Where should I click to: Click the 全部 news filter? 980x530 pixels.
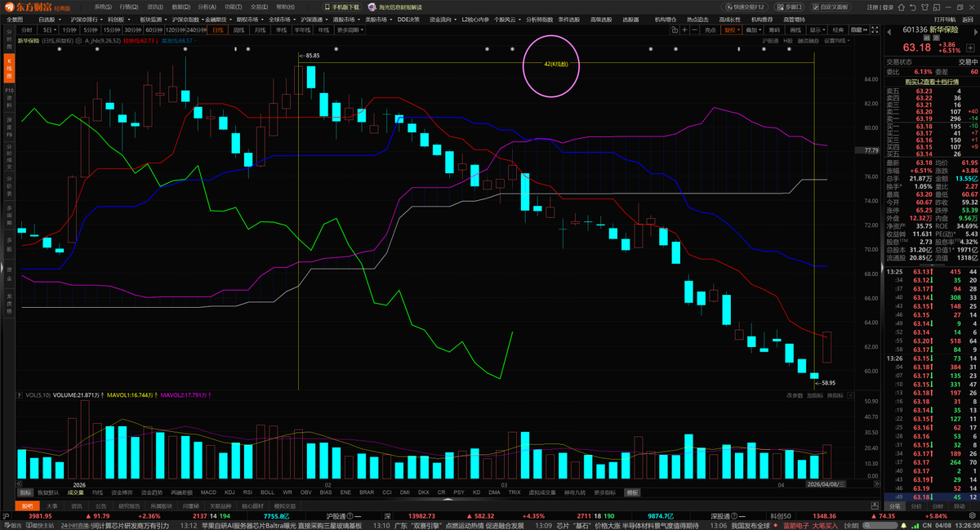tap(852, 526)
